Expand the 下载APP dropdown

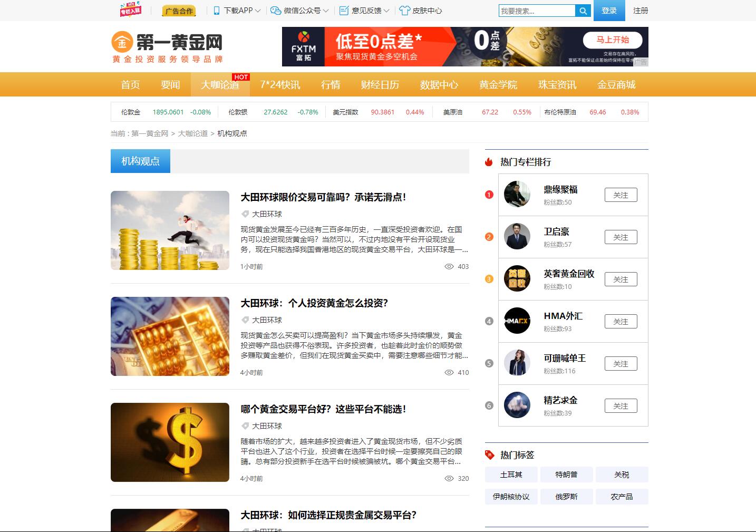tap(237, 11)
